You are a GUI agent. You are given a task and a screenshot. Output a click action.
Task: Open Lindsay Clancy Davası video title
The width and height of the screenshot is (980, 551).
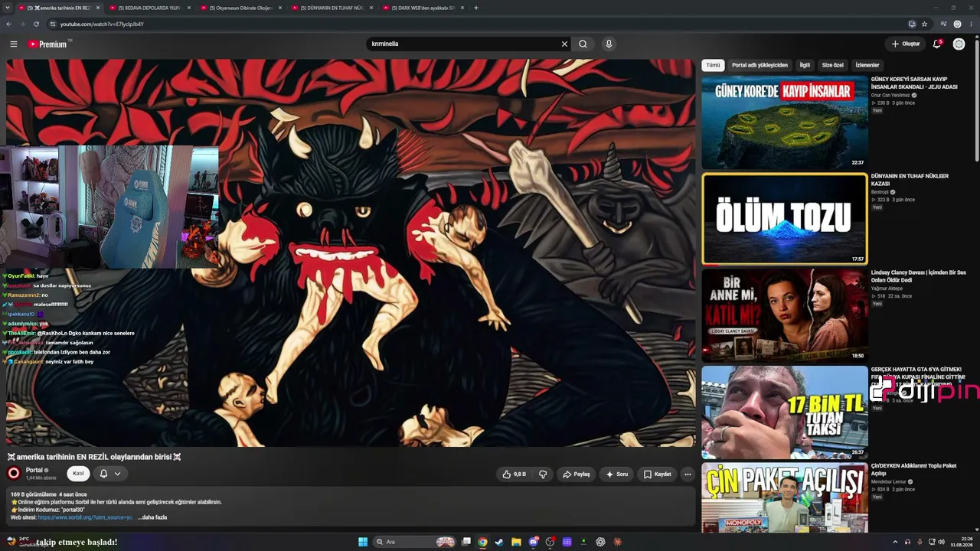(918, 276)
